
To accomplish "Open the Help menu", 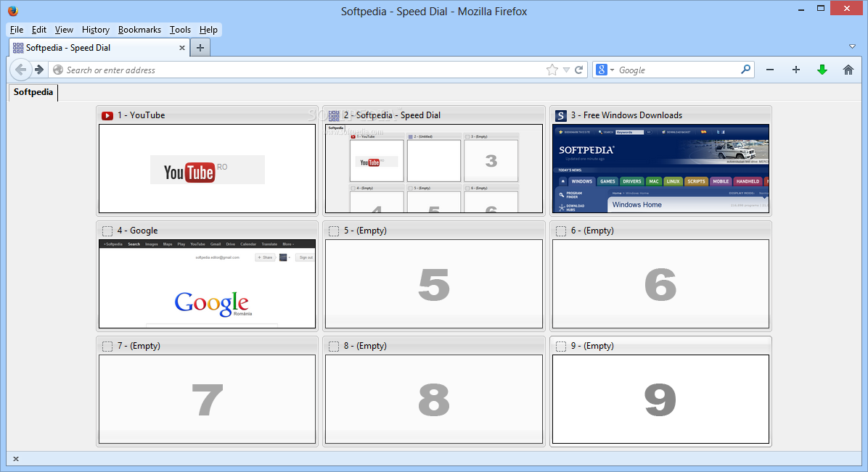I will [x=208, y=29].
